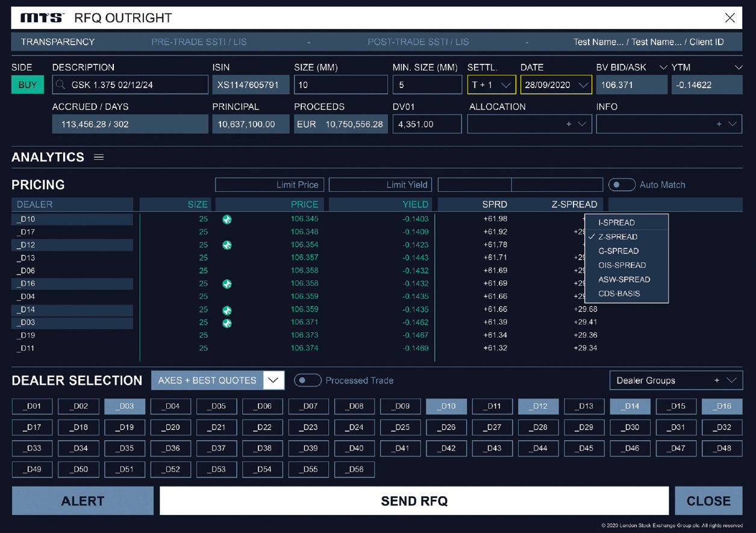Toggle the BUY side button
The image size is (756, 533).
click(28, 85)
